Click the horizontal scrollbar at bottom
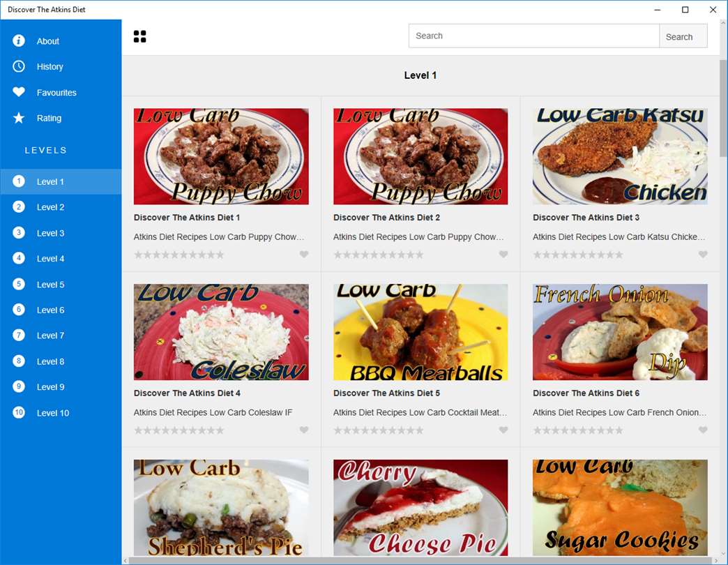This screenshot has height=565, width=728. point(420,561)
